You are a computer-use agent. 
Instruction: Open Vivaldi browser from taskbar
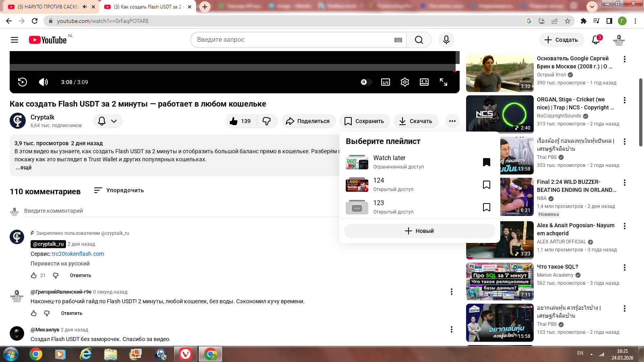(x=185, y=354)
